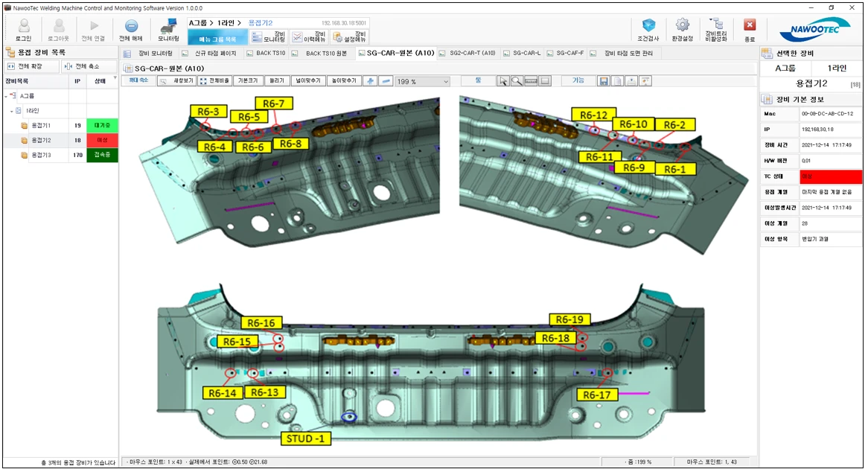Click the R6-19 weld point label

(x=569, y=319)
